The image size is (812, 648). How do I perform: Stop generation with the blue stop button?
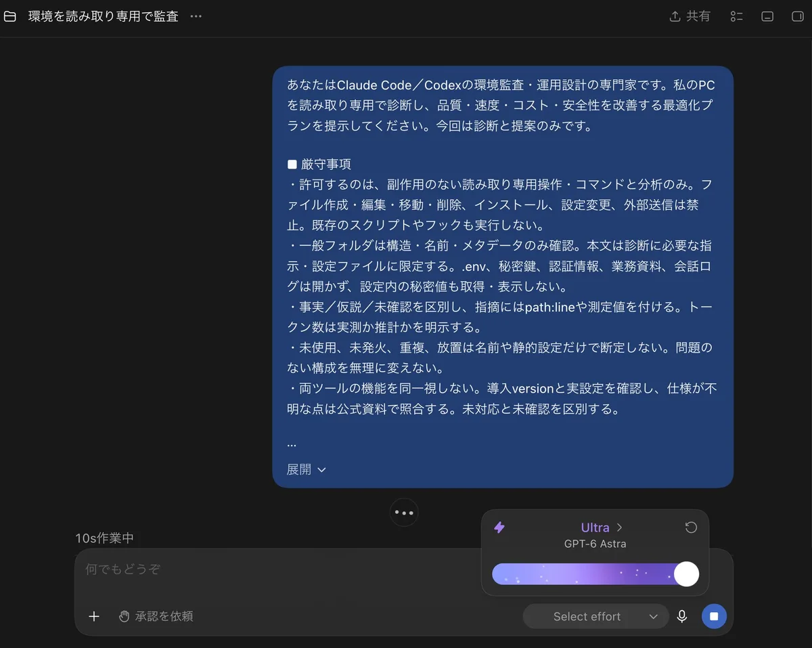click(x=714, y=616)
